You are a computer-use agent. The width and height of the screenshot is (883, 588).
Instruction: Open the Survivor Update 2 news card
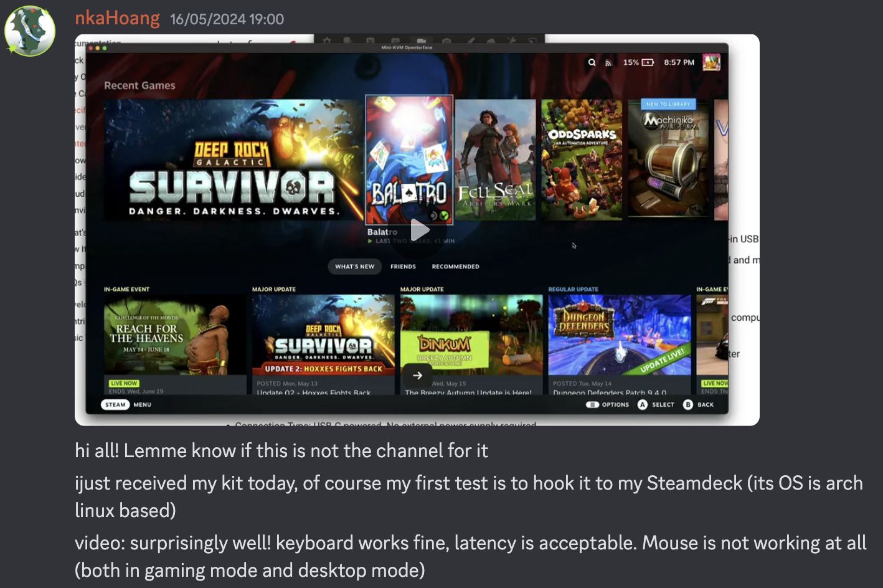(323, 344)
